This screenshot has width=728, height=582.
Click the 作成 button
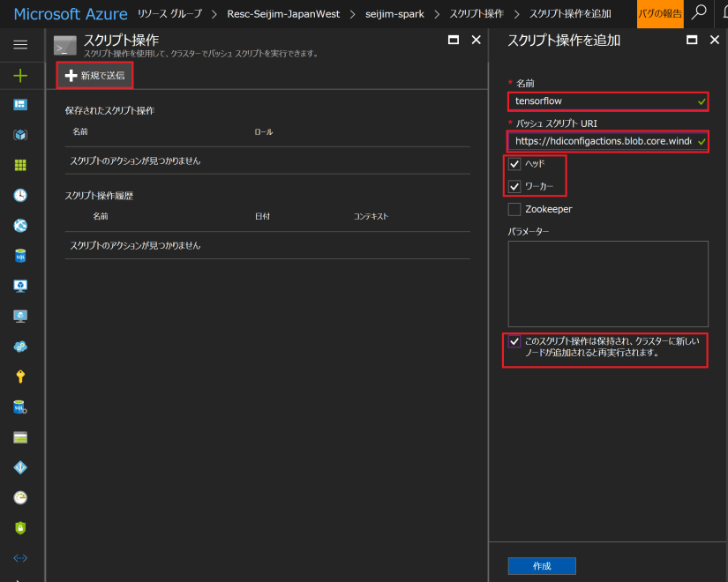[542, 566]
